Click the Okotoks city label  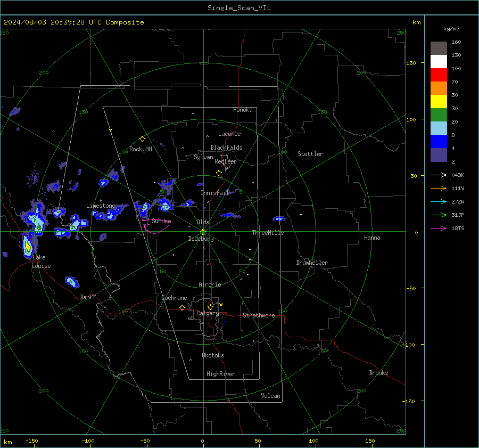coord(213,355)
